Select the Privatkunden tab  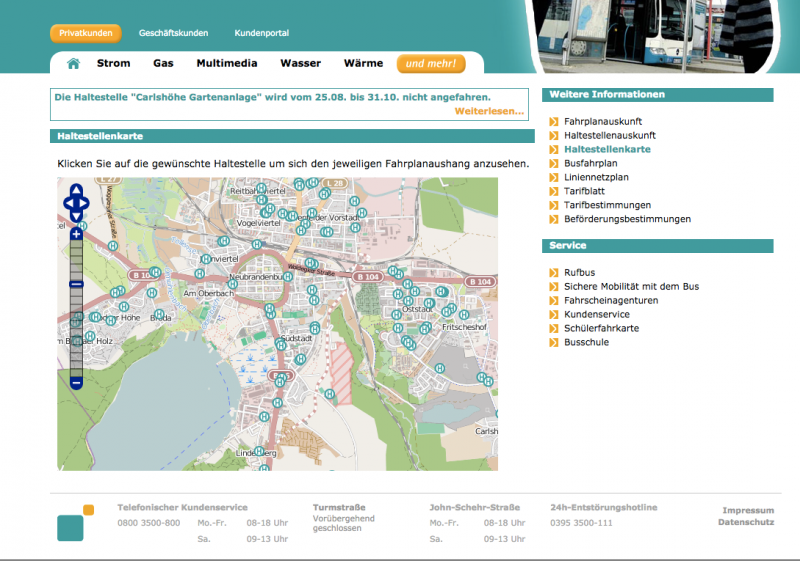[85, 33]
